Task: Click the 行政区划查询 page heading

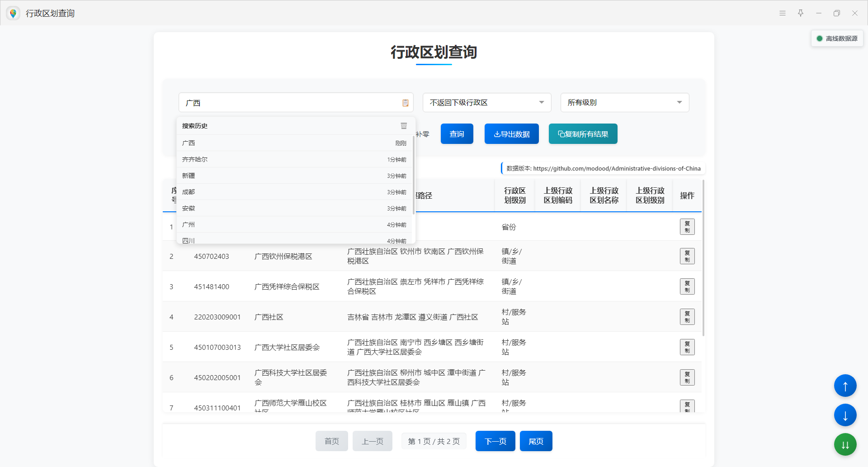Action: click(434, 52)
